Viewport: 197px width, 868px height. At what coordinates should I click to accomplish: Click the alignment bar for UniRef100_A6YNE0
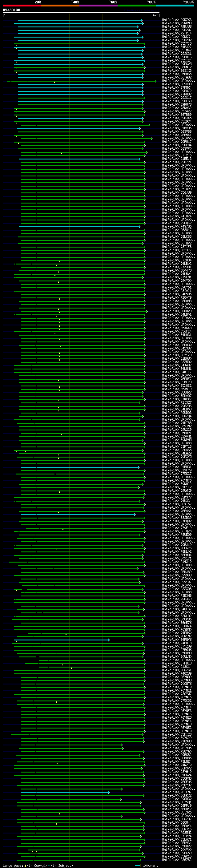coord(83,731)
